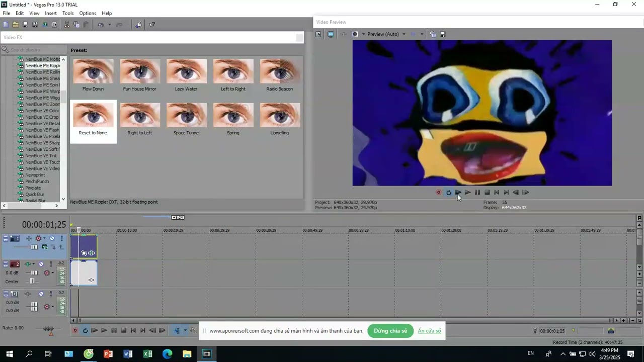Screen dimensions: 644x362
Task: Select the Upwelling preset
Action: point(280,115)
